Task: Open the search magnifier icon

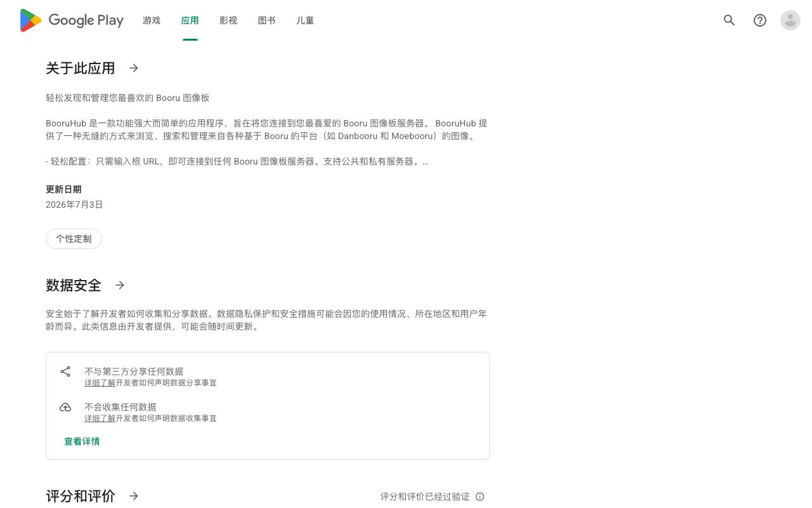Action: pyautogui.click(x=730, y=20)
